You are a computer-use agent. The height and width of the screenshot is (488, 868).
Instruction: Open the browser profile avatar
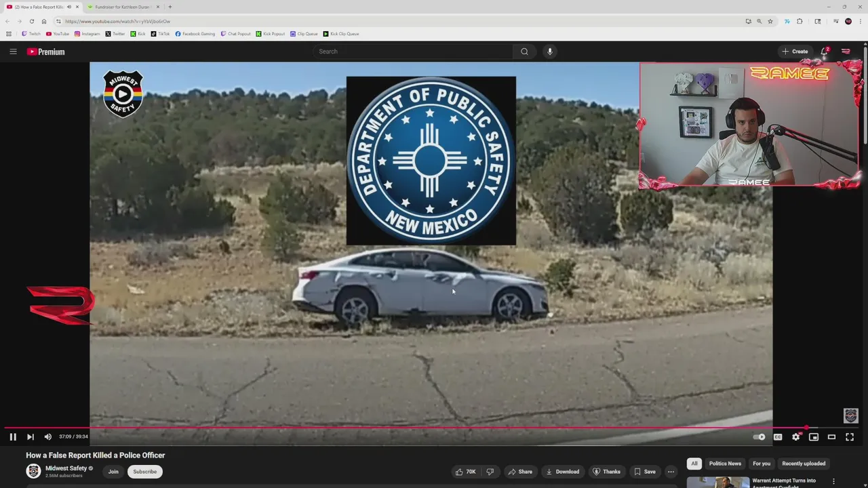pyautogui.click(x=848, y=21)
